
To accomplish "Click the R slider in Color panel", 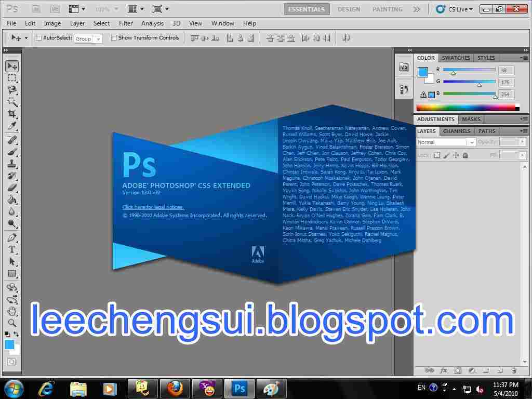I will coord(469,70).
